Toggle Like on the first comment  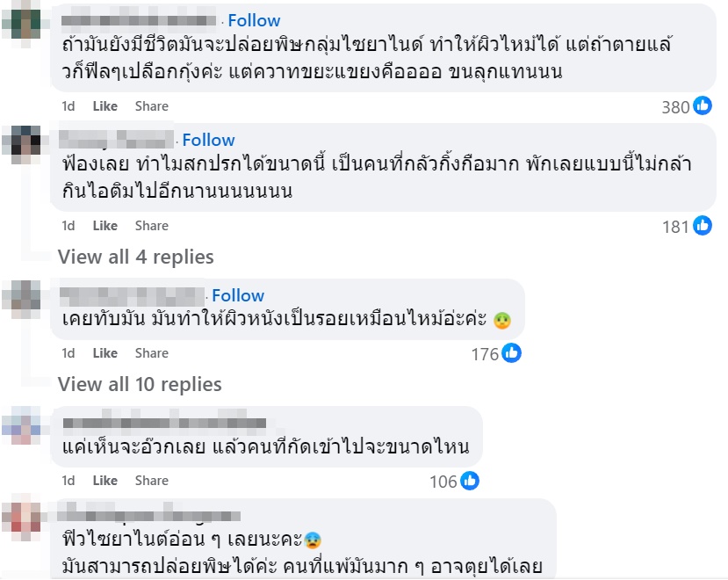click(x=105, y=105)
